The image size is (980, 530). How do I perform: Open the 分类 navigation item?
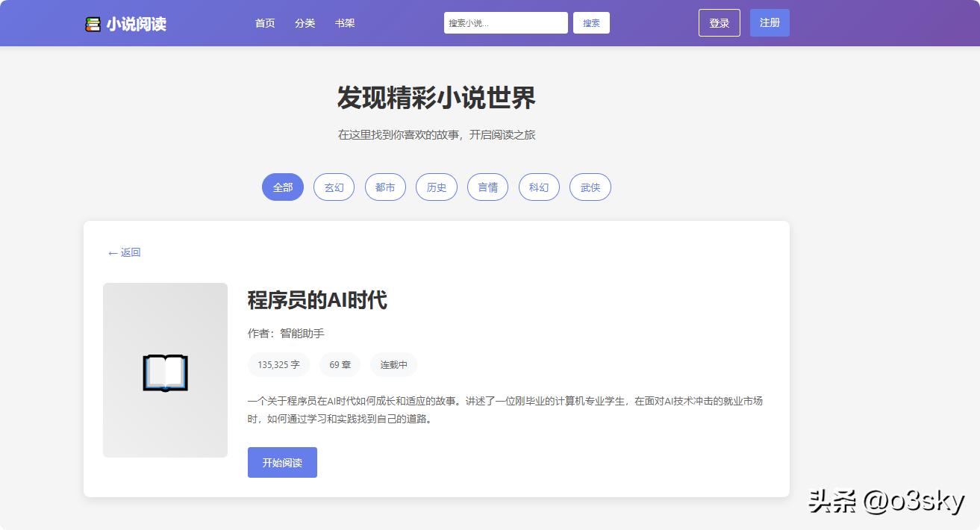tap(305, 23)
